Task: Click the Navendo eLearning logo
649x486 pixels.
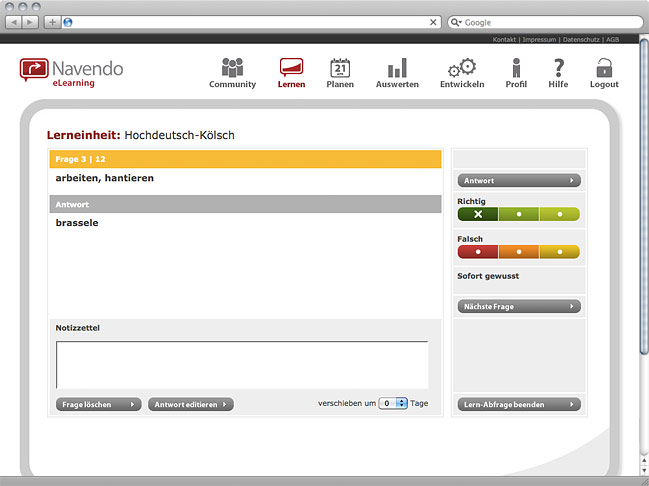Action: (72, 72)
